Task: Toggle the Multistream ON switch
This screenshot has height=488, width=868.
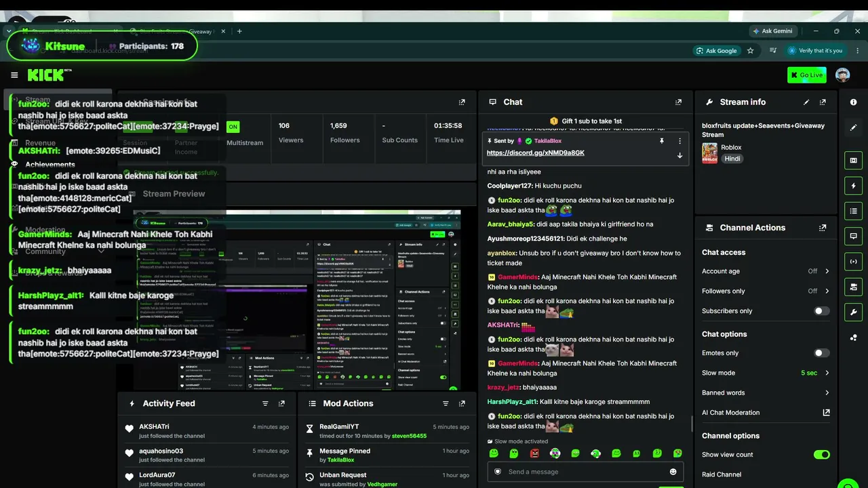Action: pyautogui.click(x=233, y=127)
